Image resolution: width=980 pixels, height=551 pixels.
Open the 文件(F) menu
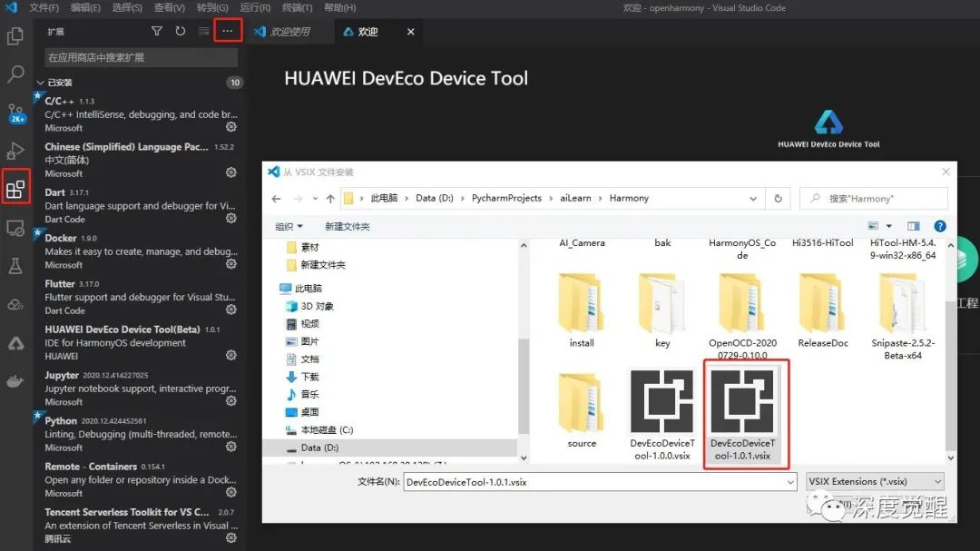44,7
